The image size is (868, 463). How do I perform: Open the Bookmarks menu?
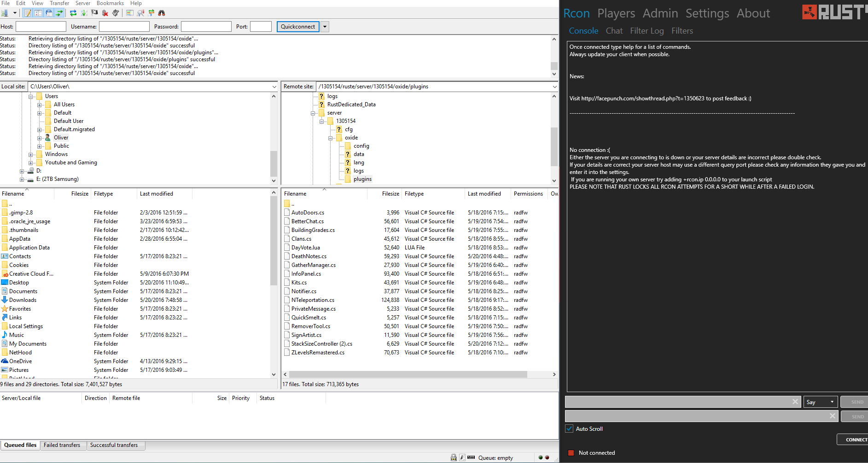click(x=110, y=3)
